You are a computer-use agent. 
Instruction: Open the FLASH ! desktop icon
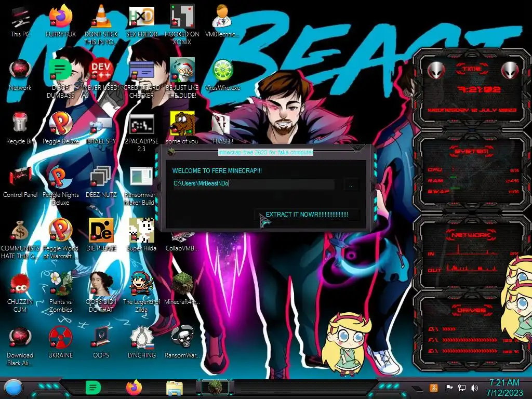pyautogui.click(x=222, y=129)
